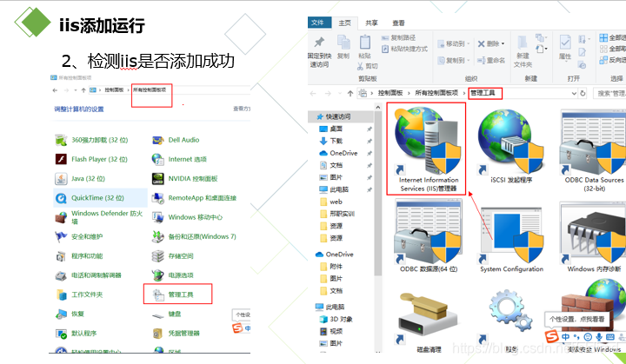
Task: Open NVIDIA 控制面板 item
Action: click(x=185, y=178)
